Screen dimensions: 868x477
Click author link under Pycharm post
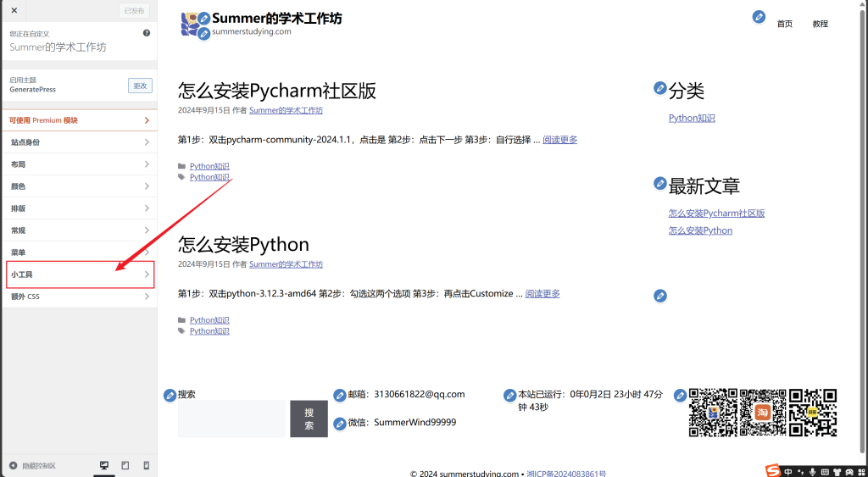click(x=286, y=110)
